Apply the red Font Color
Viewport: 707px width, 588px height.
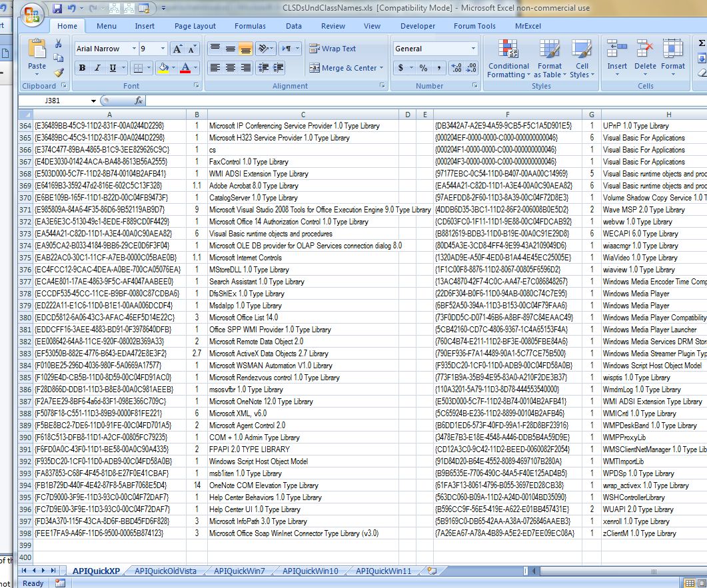pyautogui.click(x=185, y=68)
